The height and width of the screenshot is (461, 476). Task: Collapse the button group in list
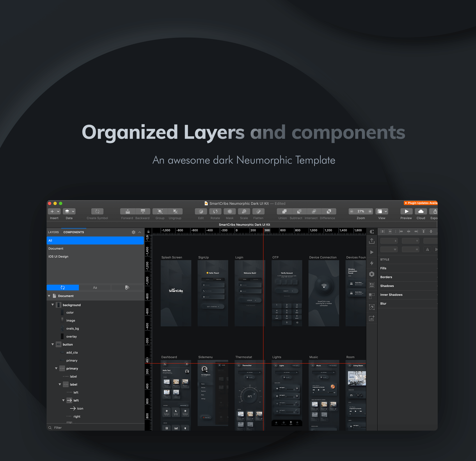53,344
